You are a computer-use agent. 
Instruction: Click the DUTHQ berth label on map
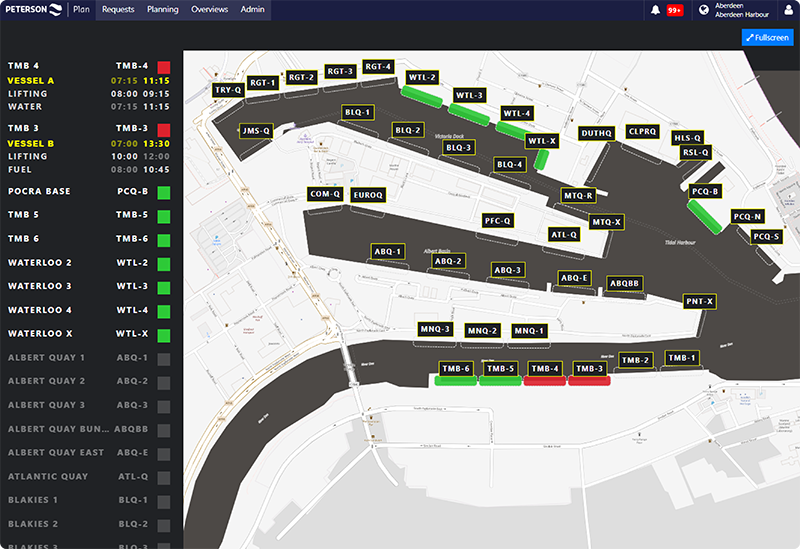[x=596, y=133]
